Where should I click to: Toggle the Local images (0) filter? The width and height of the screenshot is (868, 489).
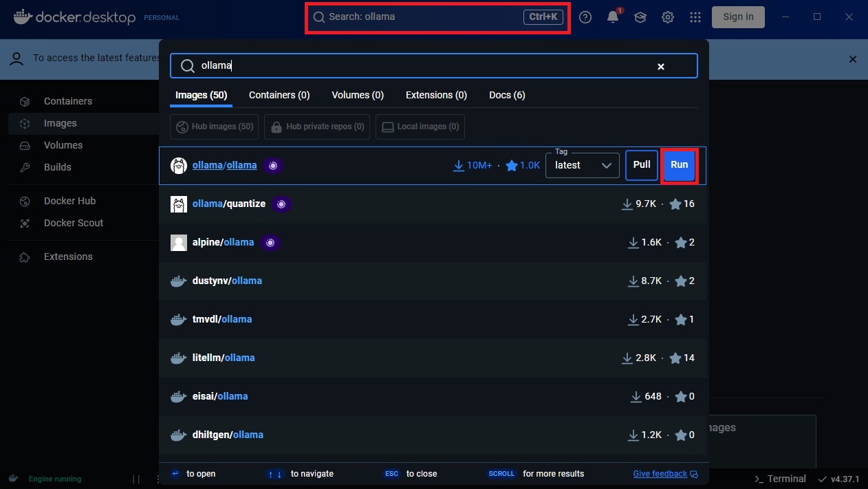tap(420, 127)
